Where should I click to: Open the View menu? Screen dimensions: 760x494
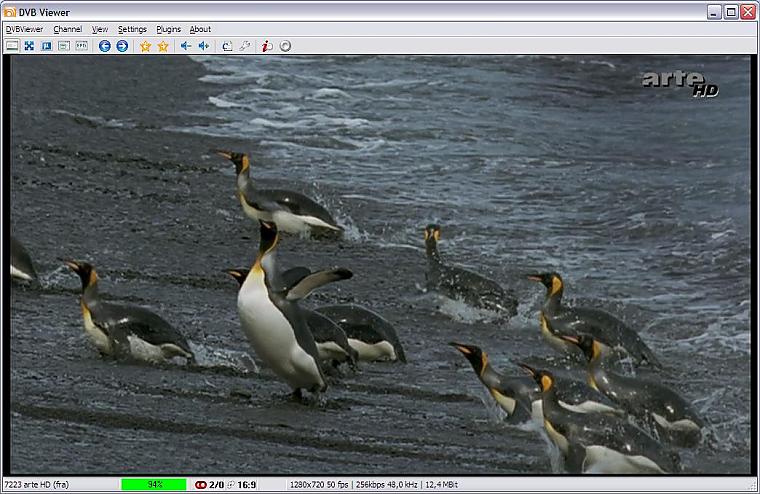coord(100,29)
